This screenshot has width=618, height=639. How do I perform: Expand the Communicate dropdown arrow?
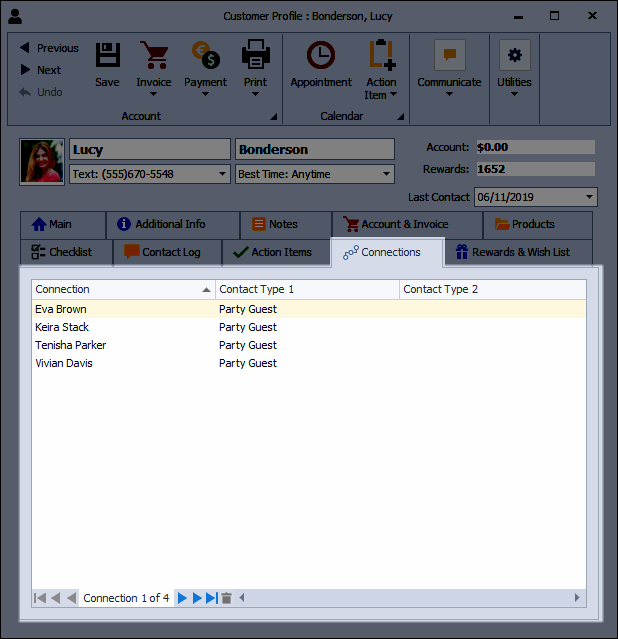click(449, 94)
